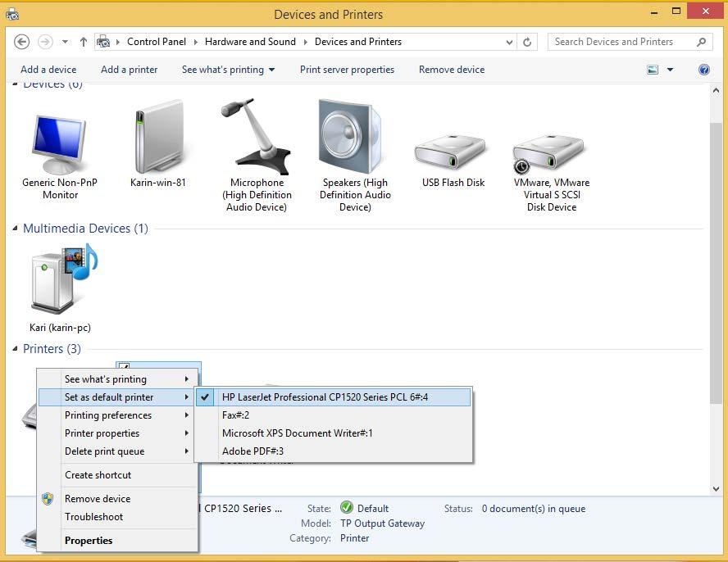Select HP LaserJet Professional CP1520 Series PCL 6#:4
The height and width of the screenshot is (562, 728).
click(x=333, y=397)
